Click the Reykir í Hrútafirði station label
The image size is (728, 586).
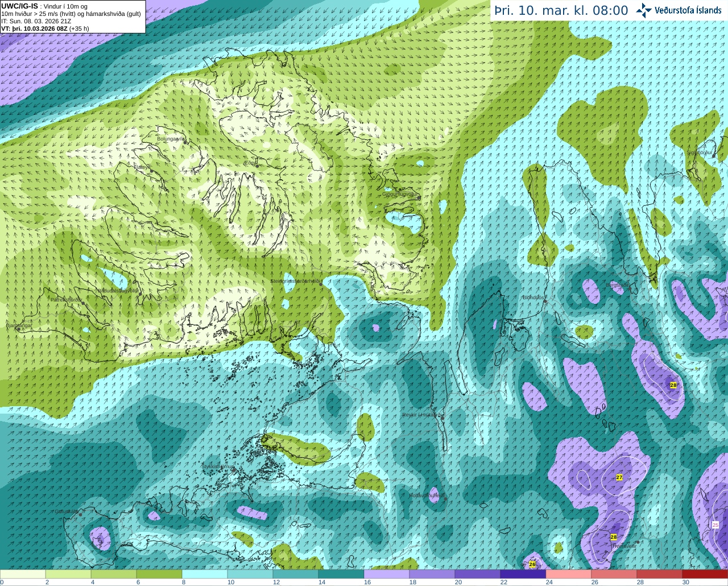[422, 415]
